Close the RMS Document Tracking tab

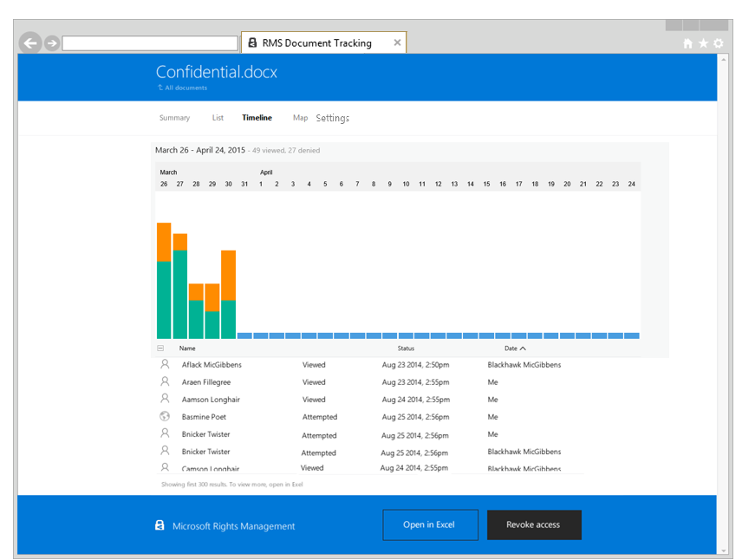coord(397,42)
